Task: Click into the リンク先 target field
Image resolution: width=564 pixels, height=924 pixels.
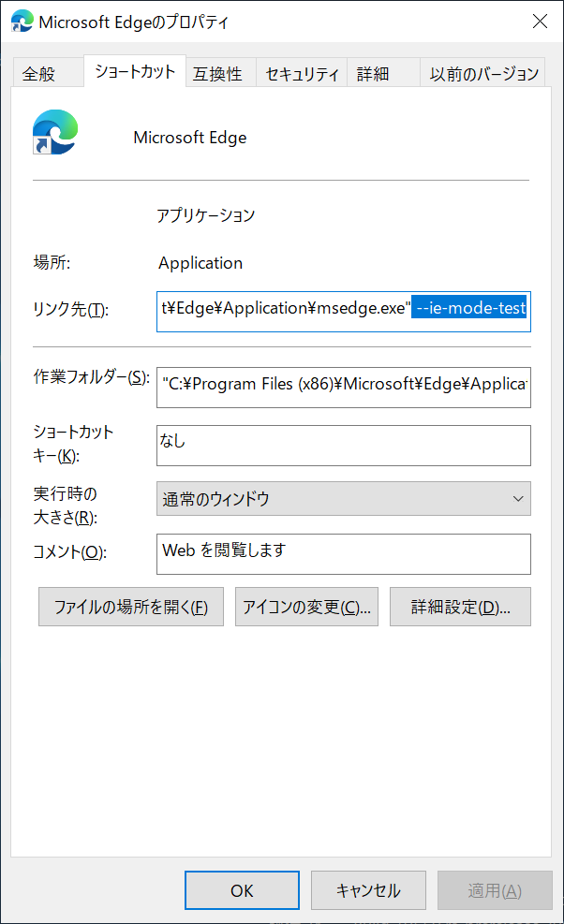Action: [x=343, y=311]
